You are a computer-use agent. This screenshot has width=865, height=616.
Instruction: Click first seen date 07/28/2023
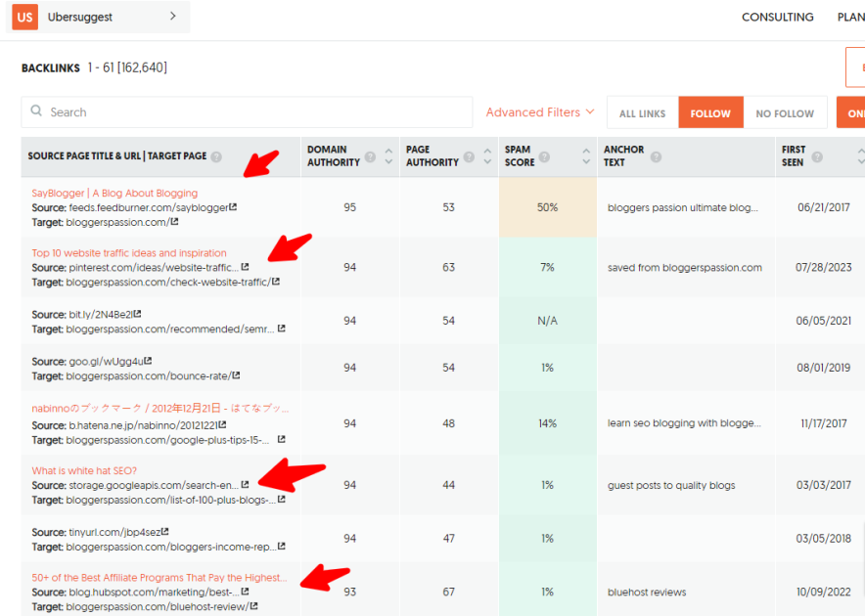tap(823, 268)
